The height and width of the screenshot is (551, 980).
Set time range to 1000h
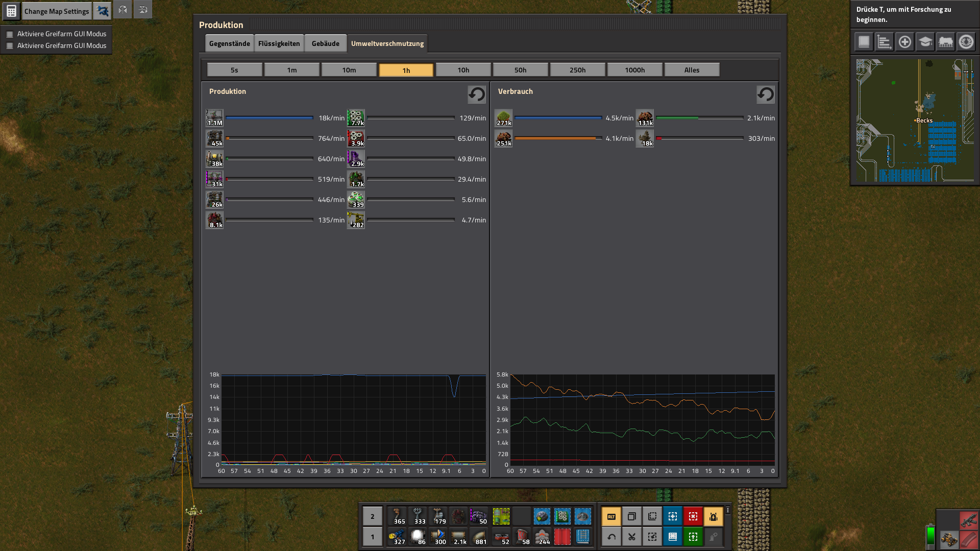coord(635,70)
